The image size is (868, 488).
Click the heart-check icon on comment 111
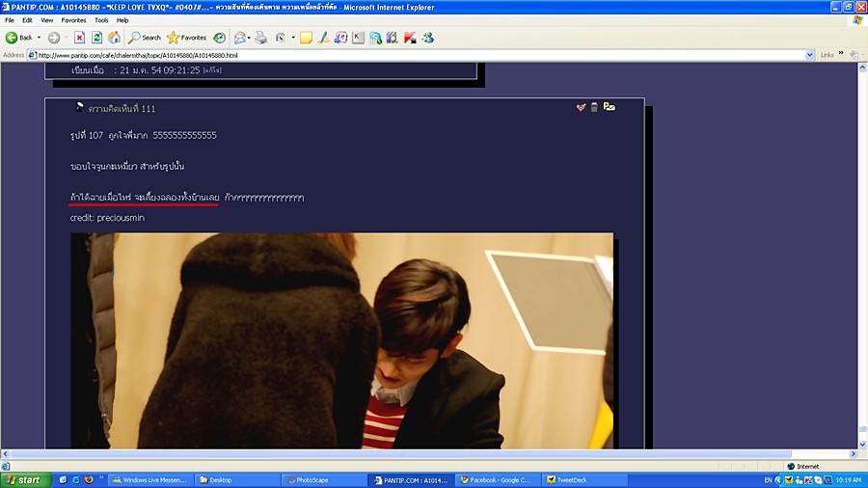coord(581,107)
